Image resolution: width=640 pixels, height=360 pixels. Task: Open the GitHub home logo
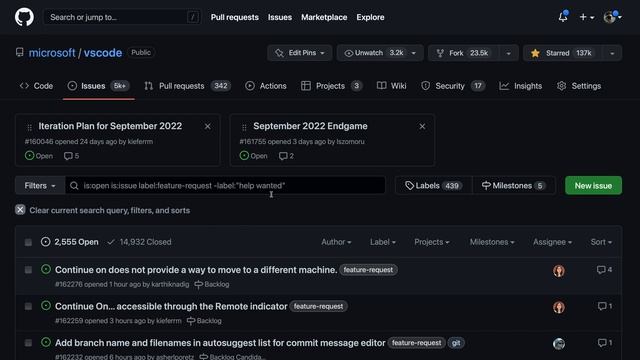24,17
